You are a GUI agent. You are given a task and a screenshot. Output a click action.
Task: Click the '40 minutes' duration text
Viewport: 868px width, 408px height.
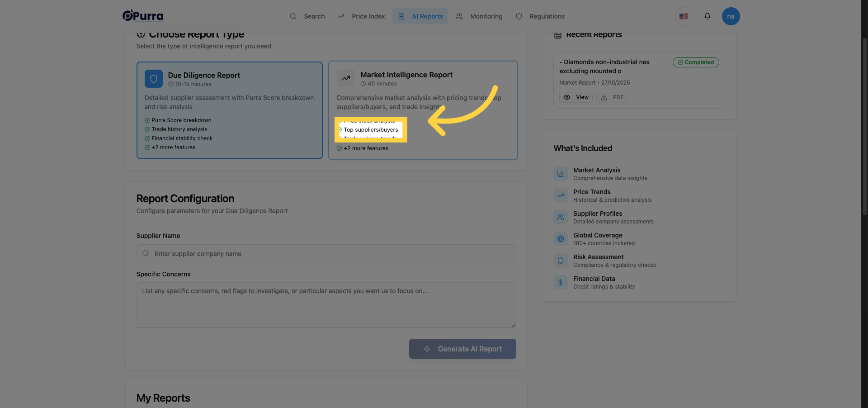[382, 84]
